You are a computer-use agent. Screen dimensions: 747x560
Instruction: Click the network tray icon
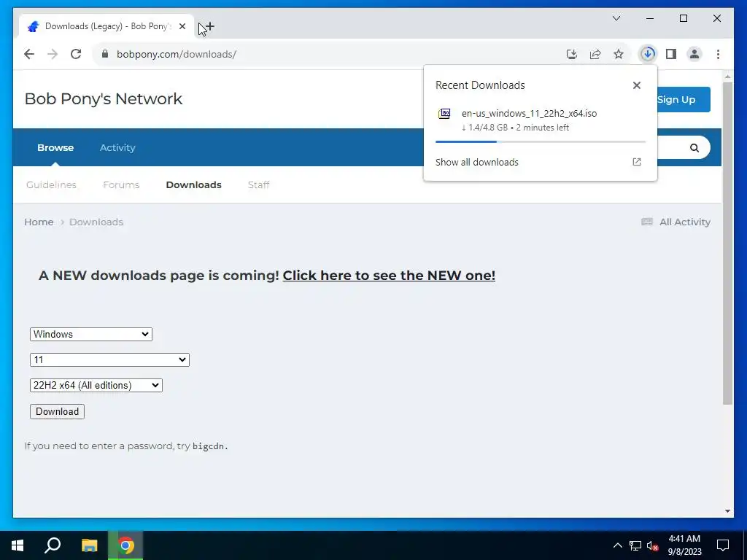click(x=635, y=545)
